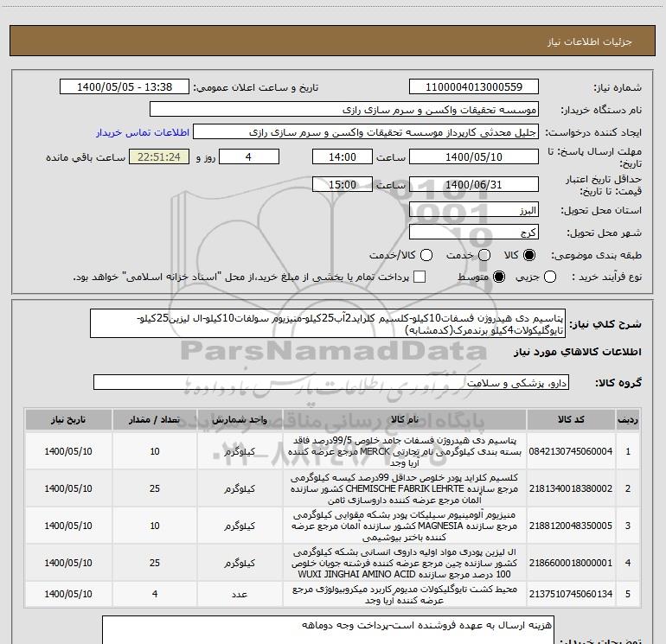This screenshot has width=666, height=644.
Task: Toggle the اسناد خزانه اسلامی payment checkbox
Action: click(x=419, y=277)
